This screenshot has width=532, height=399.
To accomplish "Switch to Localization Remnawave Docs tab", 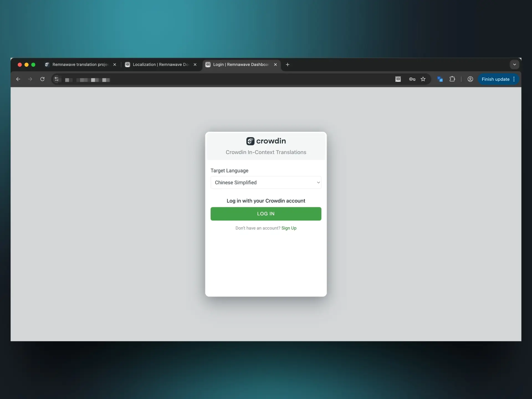I will [x=160, y=65].
